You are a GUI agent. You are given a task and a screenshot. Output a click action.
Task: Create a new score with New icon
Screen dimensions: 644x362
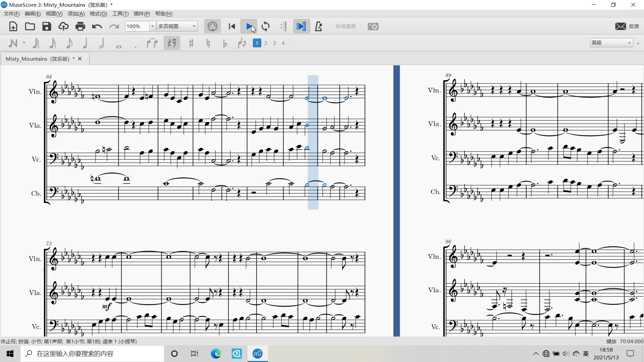coord(13,26)
